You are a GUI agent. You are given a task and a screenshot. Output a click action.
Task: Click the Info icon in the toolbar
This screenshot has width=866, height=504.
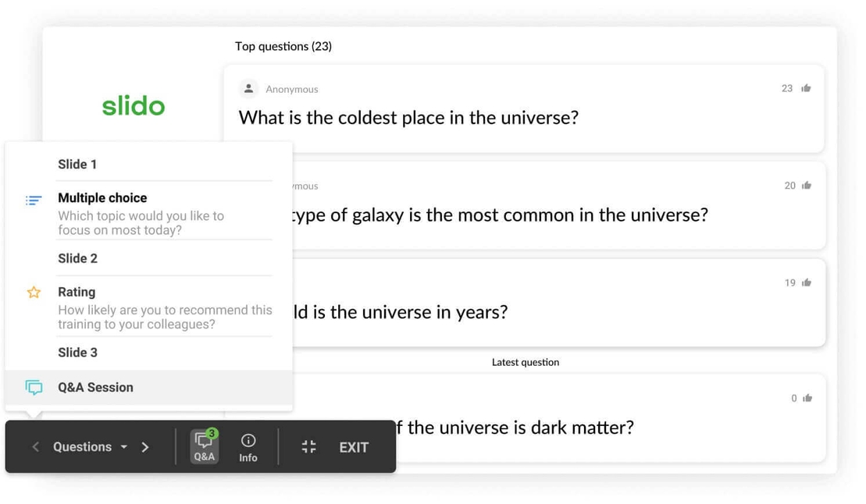[x=248, y=446]
